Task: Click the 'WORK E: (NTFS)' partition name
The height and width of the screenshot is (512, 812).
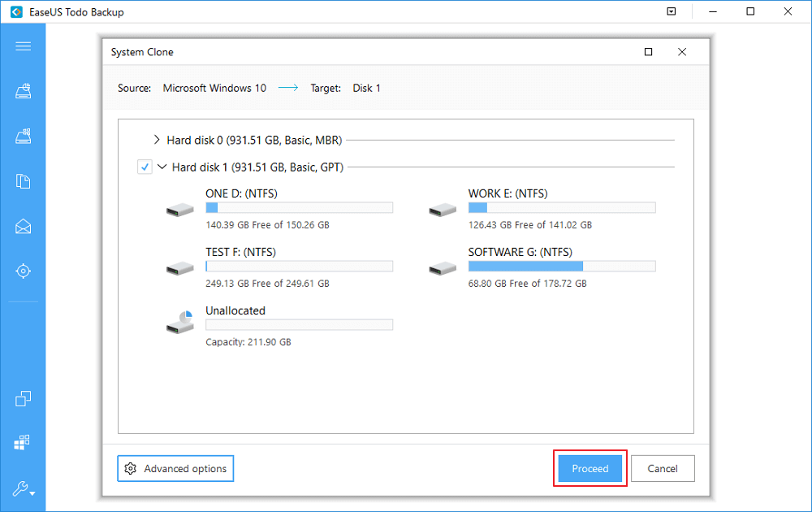Action: tap(508, 193)
